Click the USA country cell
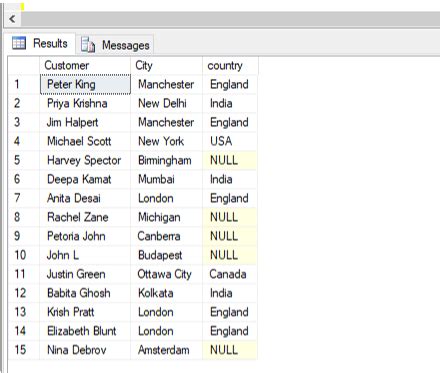 click(x=230, y=141)
